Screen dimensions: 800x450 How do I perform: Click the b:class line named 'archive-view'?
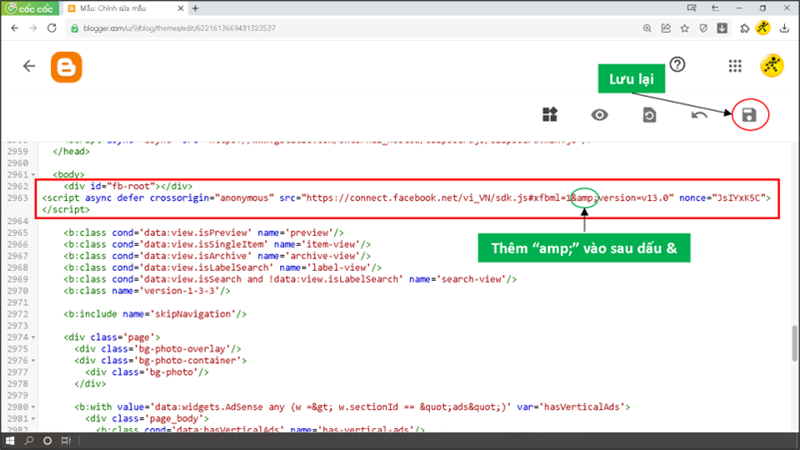point(217,256)
